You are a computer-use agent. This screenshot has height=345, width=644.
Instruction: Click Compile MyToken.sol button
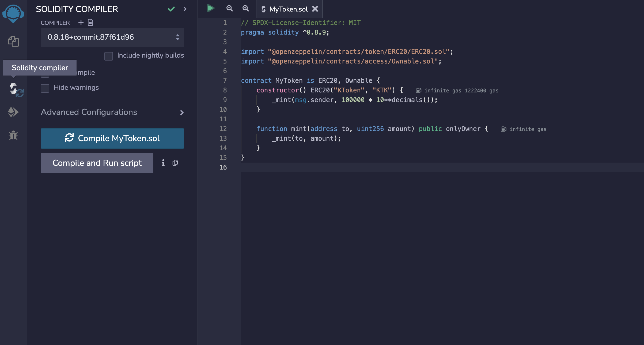[112, 138]
